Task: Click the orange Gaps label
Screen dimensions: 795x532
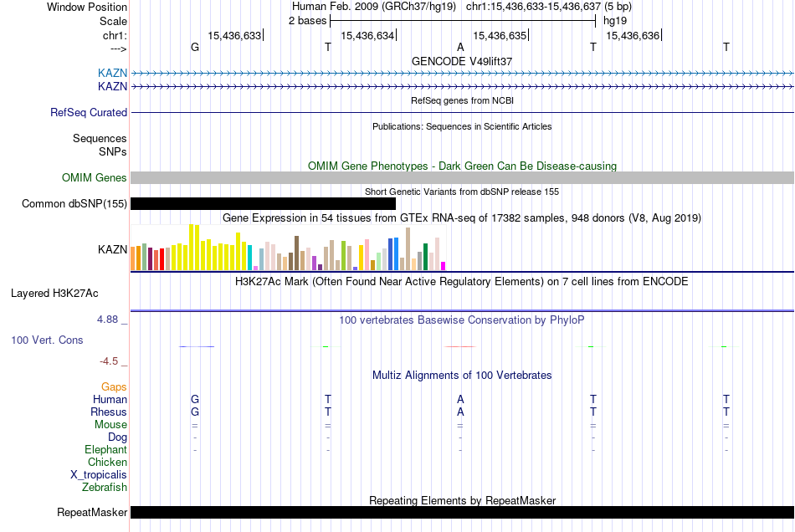Action: (x=114, y=387)
